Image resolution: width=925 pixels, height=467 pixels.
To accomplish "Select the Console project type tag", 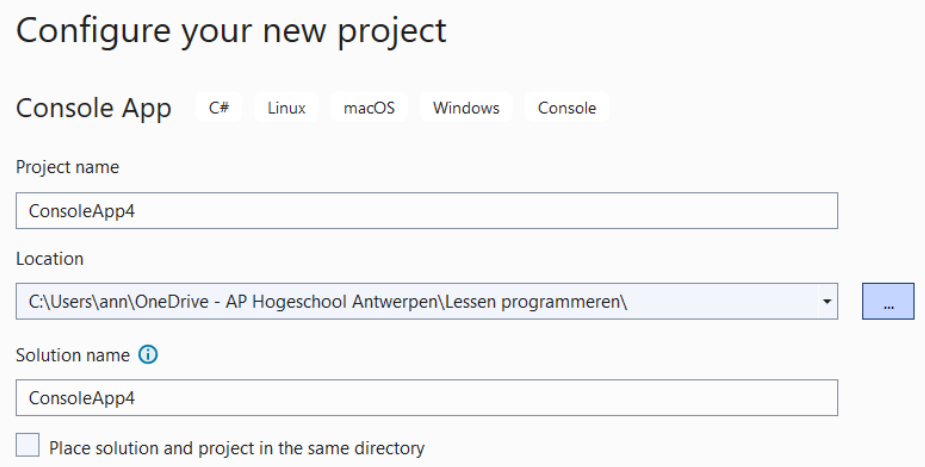I will pyautogui.click(x=567, y=107).
